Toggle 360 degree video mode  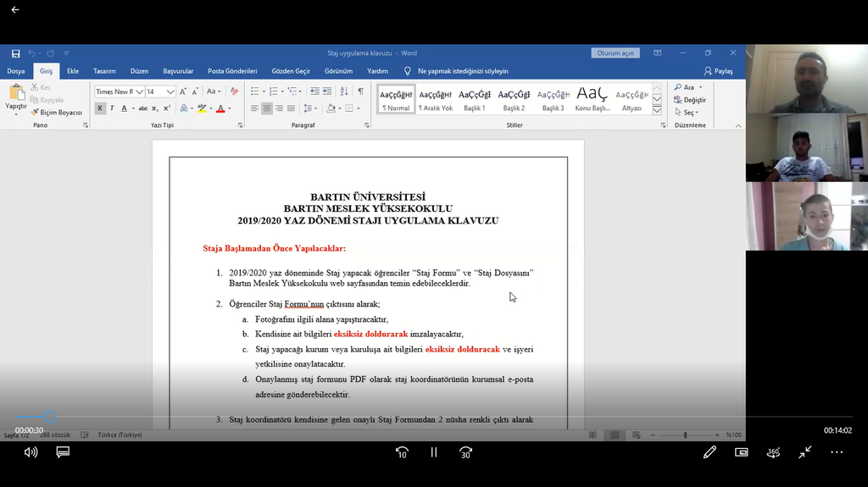click(773, 452)
